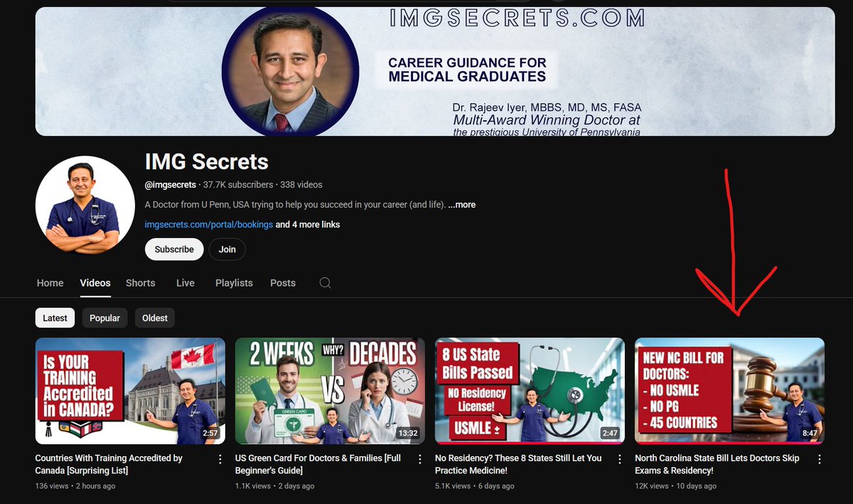Open the Playlists tab
Screen dimensions: 853x504
click(234, 283)
